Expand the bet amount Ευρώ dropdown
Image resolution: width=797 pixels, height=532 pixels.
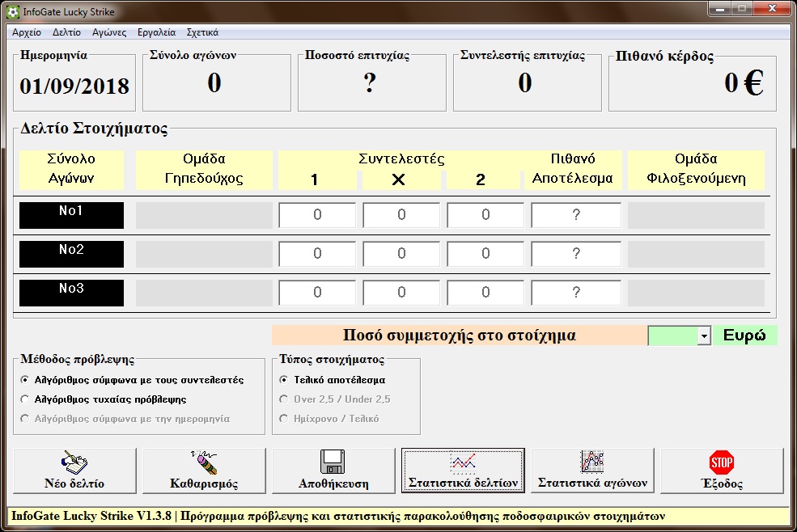tap(703, 336)
